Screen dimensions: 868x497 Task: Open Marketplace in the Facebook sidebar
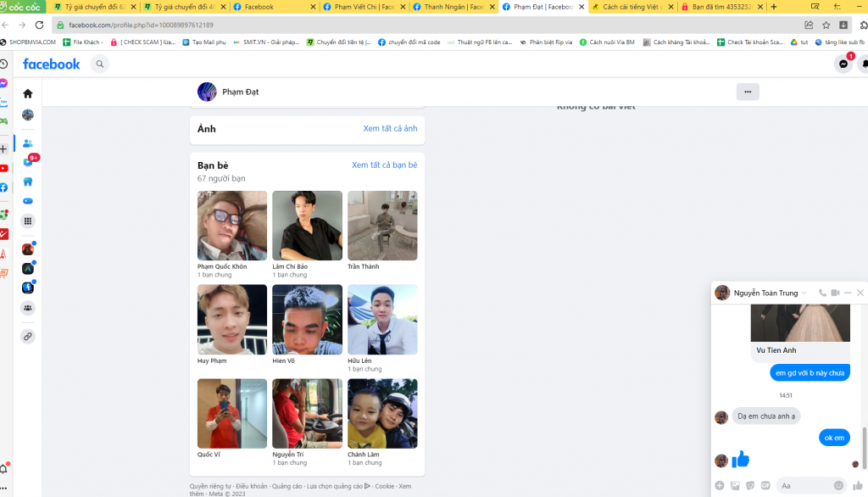(x=28, y=181)
